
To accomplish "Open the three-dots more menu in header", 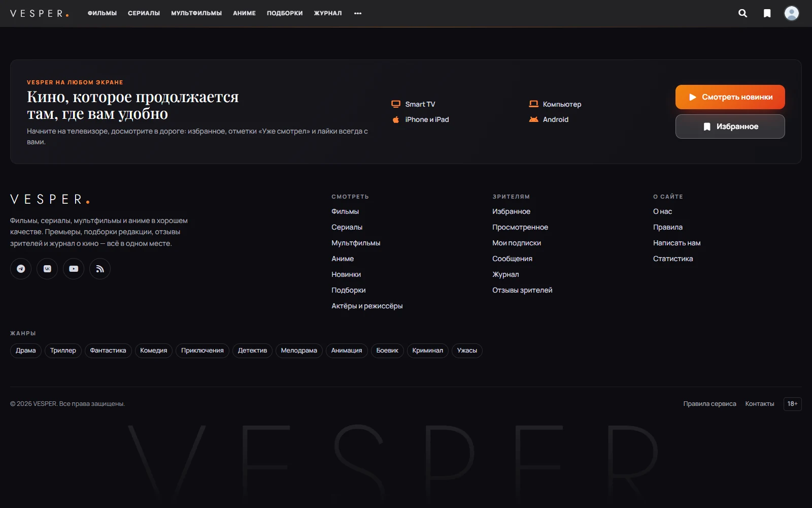I will pyautogui.click(x=358, y=13).
